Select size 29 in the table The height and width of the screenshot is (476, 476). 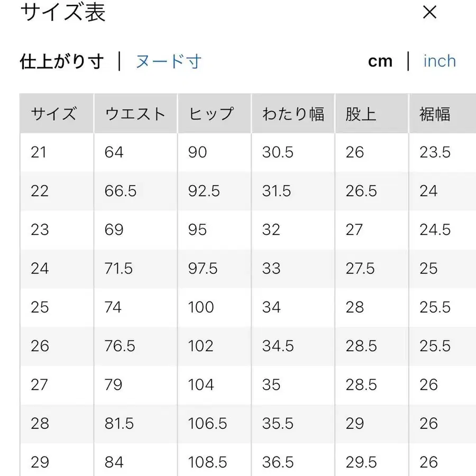[x=40, y=462]
